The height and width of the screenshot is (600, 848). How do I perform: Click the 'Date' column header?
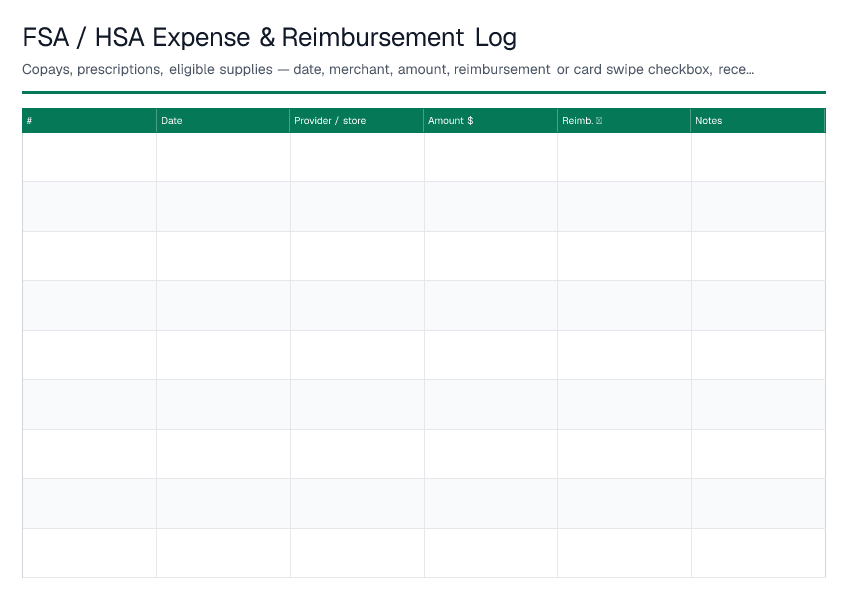(x=223, y=121)
